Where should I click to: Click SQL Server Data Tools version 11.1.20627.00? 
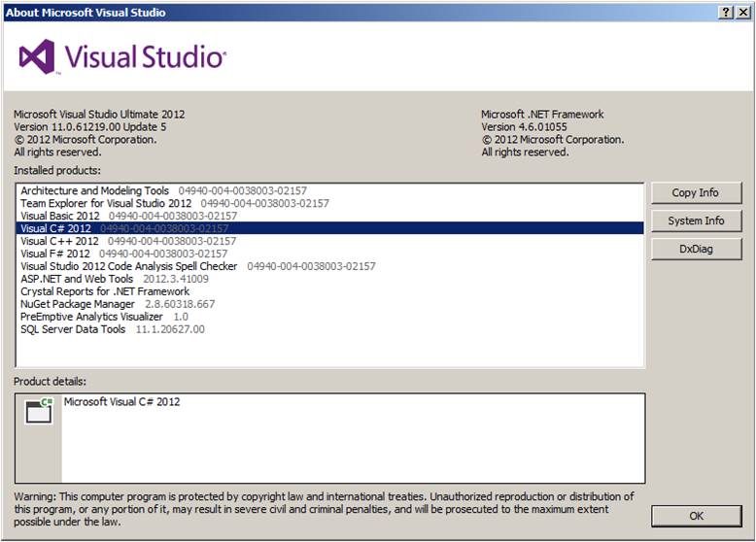(x=170, y=329)
